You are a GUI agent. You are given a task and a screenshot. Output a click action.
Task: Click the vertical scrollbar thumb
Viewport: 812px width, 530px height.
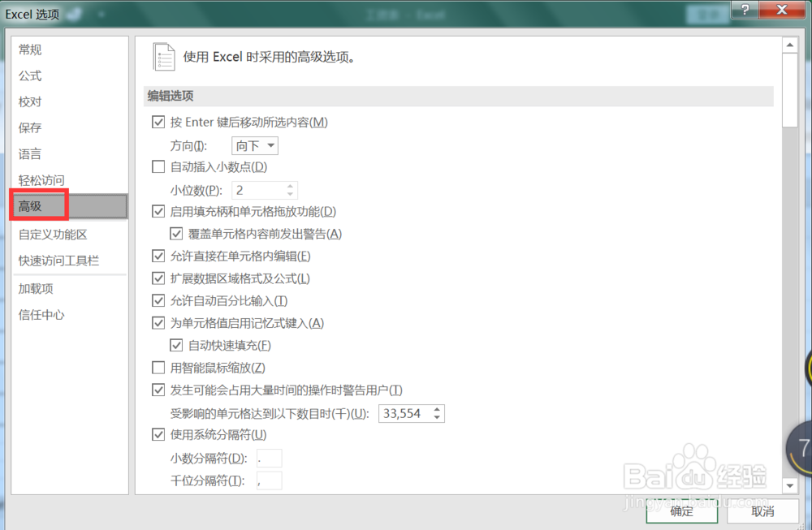(x=790, y=90)
